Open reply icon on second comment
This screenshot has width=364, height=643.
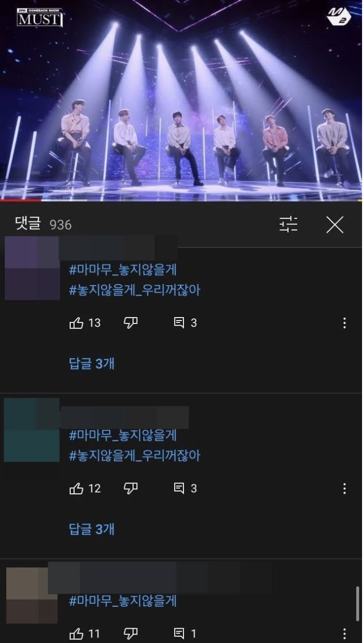pyautogui.click(x=179, y=488)
